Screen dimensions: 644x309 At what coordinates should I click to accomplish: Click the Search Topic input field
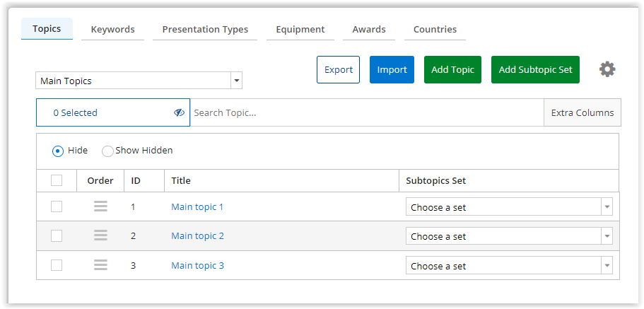point(367,112)
